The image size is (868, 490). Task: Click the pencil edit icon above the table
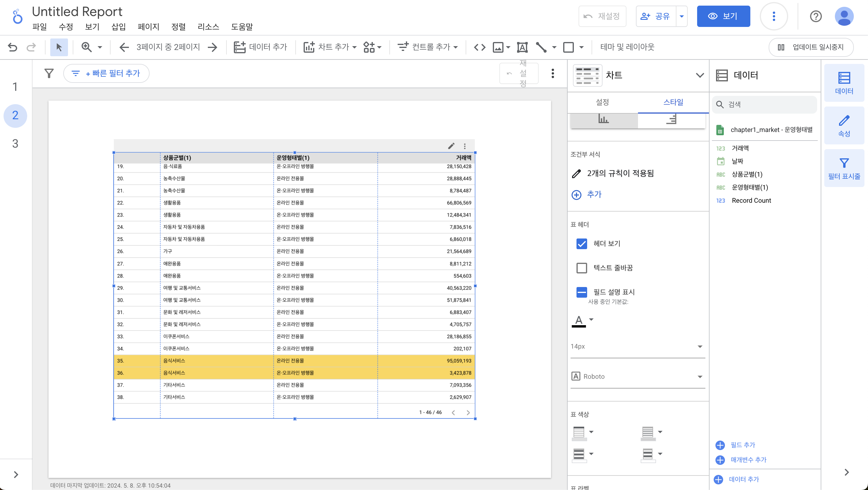click(451, 146)
